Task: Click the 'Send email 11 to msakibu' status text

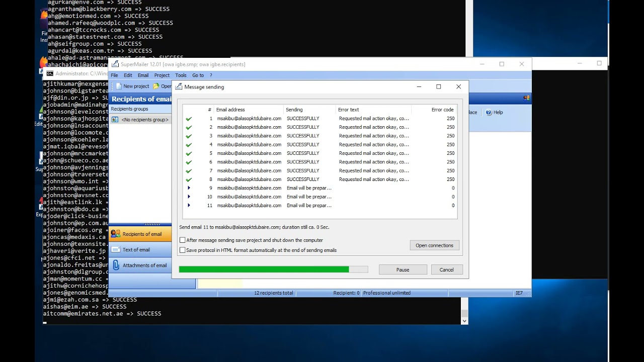Action: click(x=254, y=227)
